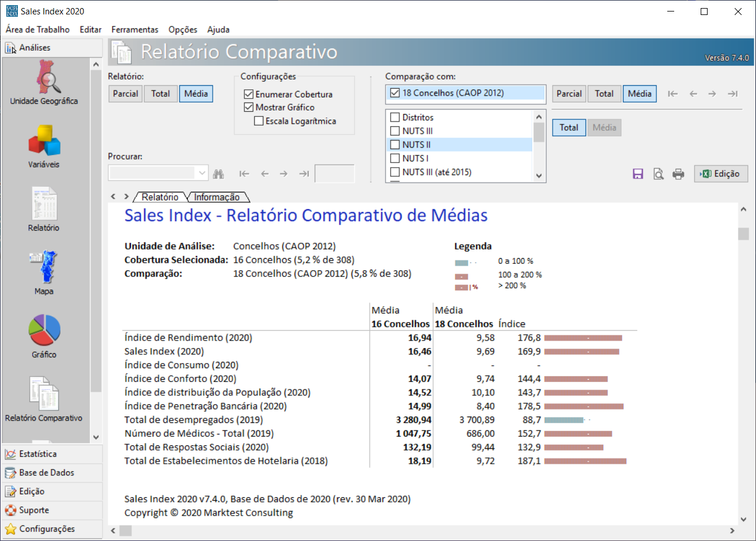Select the Parcial button under Relatório
This screenshot has height=541, width=756.
click(125, 93)
